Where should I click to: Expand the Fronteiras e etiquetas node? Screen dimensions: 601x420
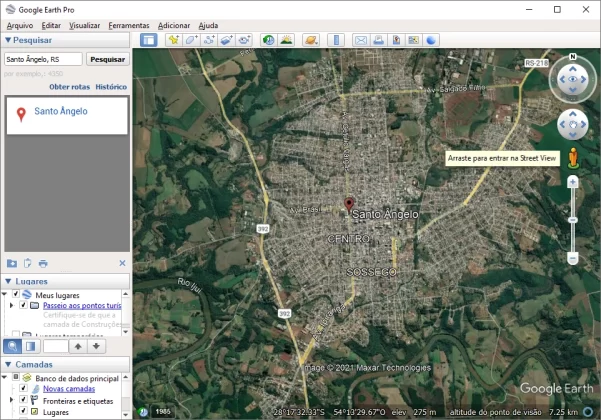point(11,400)
